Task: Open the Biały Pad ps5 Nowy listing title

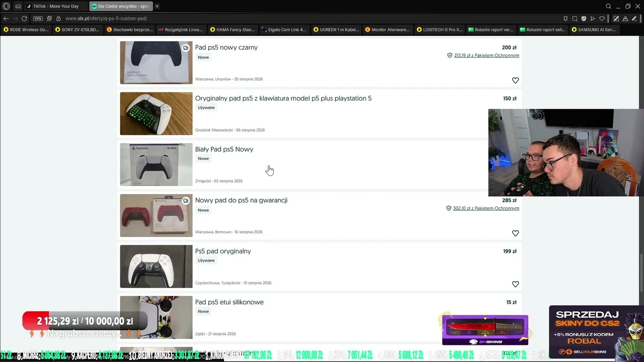Action: (x=224, y=149)
